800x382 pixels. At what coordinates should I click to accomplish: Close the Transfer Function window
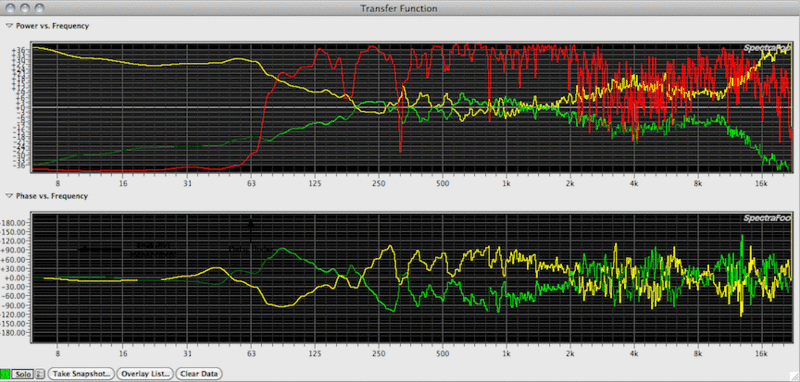[11, 8]
